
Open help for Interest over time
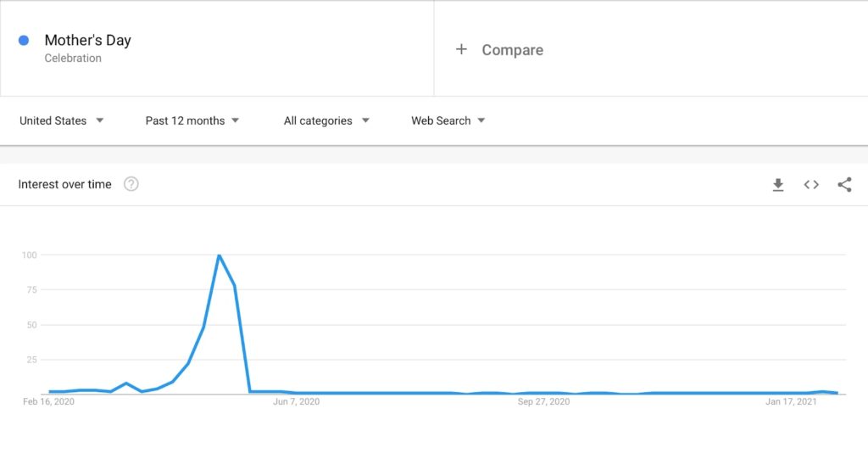[x=131, y=184]
